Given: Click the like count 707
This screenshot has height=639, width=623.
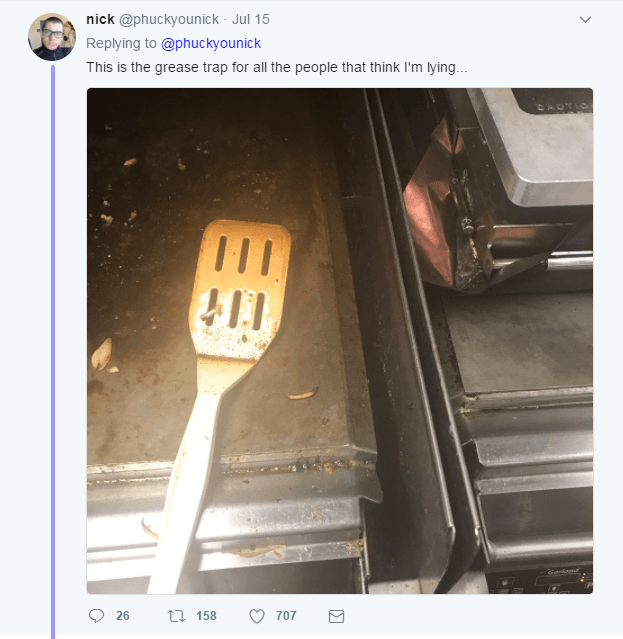Looking at the screenshot, I should pyautogui.click(x=286, y=616).
